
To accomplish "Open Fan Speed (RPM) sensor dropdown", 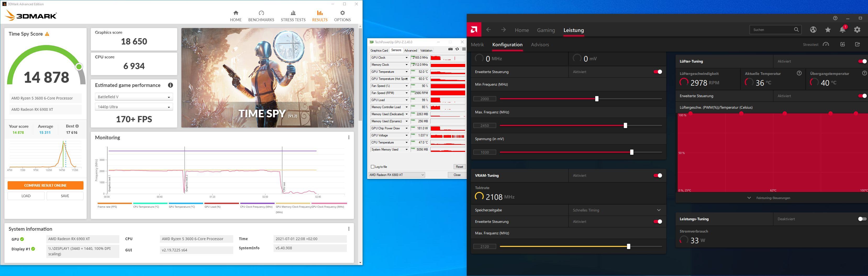I will click(x=406, y=93).
